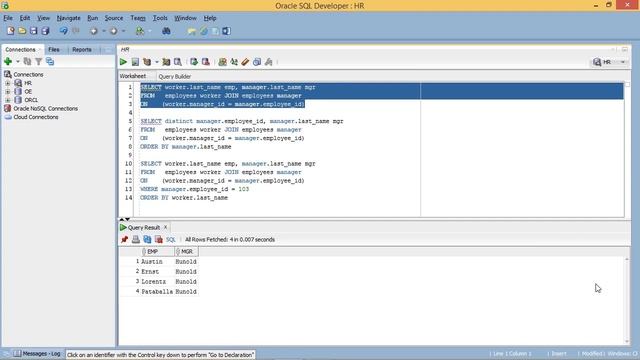Switch to the Files tab

coord(54,49)
